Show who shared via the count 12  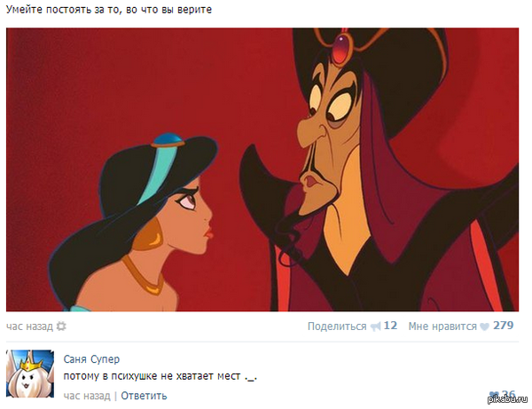click(x=390, y=326)
